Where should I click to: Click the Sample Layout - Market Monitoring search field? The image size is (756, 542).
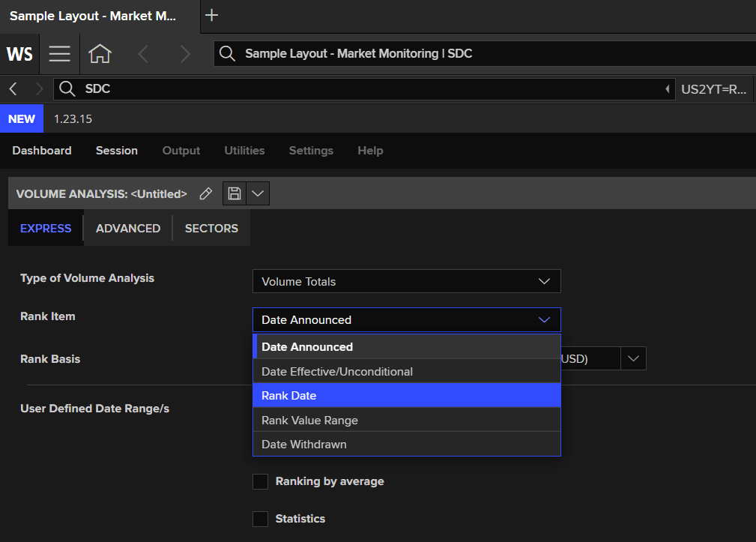click(485, 53)
